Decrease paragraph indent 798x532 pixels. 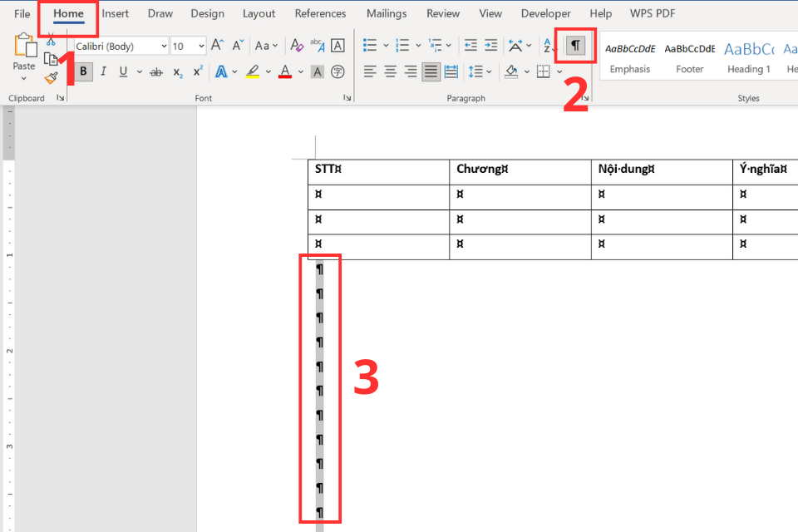click(470, 46)
